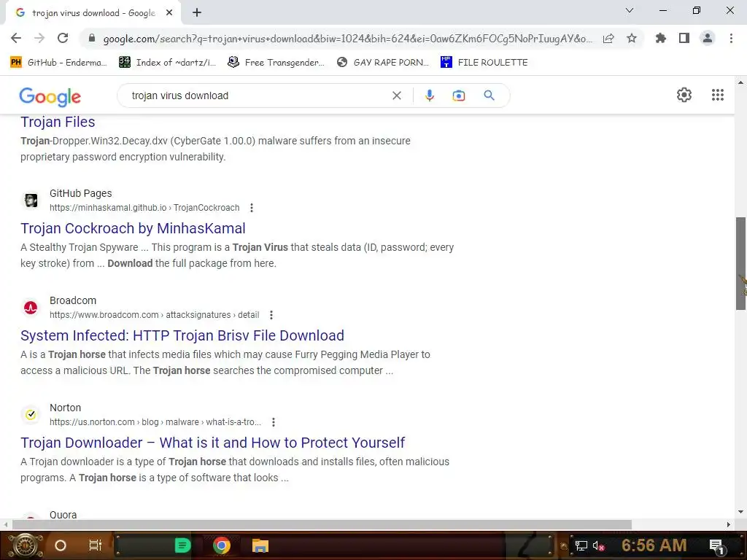Open the Norton Trojan Downloader result
Screen dimensions: 747x560
pyautogui.click(x=212, y=443)
